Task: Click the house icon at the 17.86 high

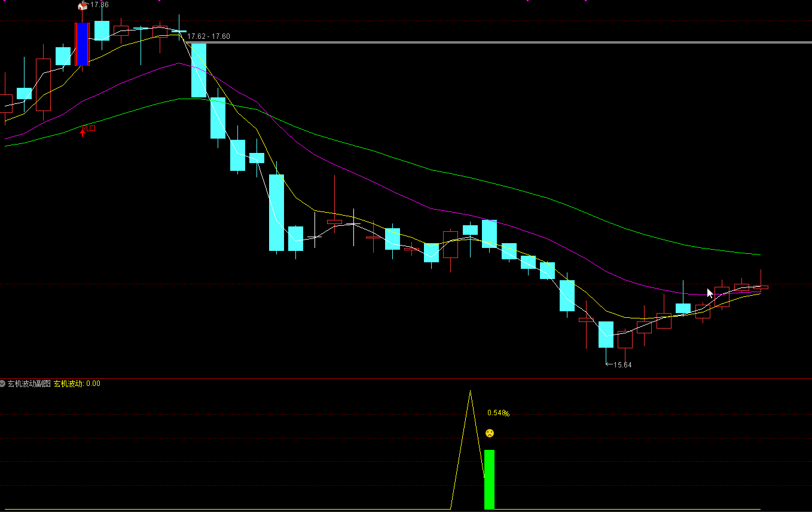Action: 83,6
